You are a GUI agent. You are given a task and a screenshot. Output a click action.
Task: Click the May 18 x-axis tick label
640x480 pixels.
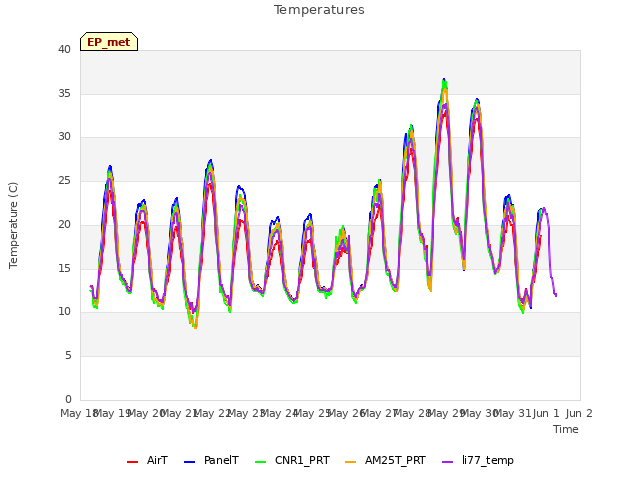[78, 413]
